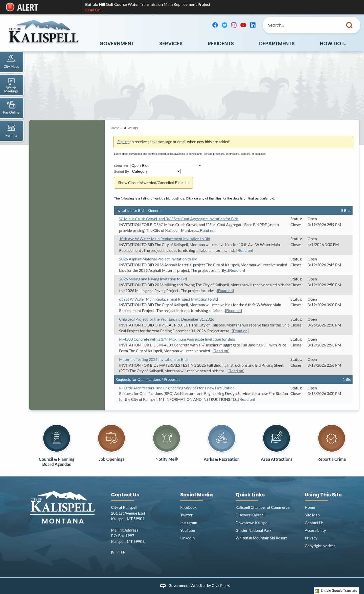The width and height of the screenshot is (364, 594).
Task: Click Read On... alert link
Action: 94,10
